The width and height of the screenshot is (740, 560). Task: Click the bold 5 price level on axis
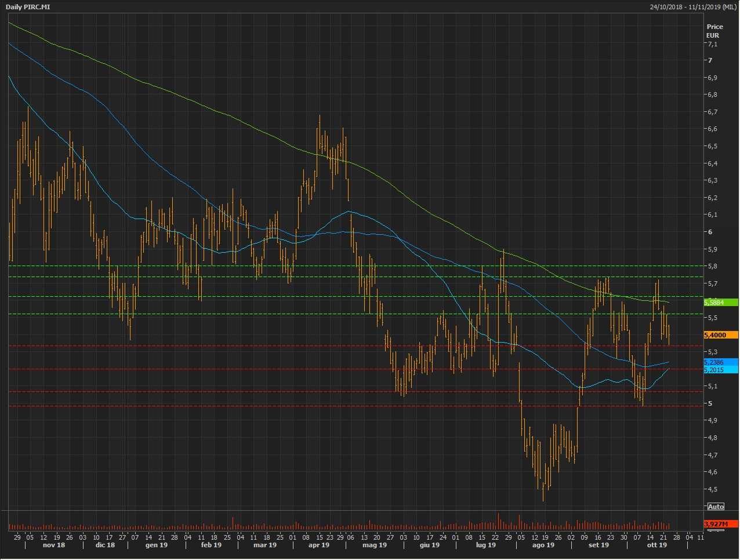coord(709,403)
